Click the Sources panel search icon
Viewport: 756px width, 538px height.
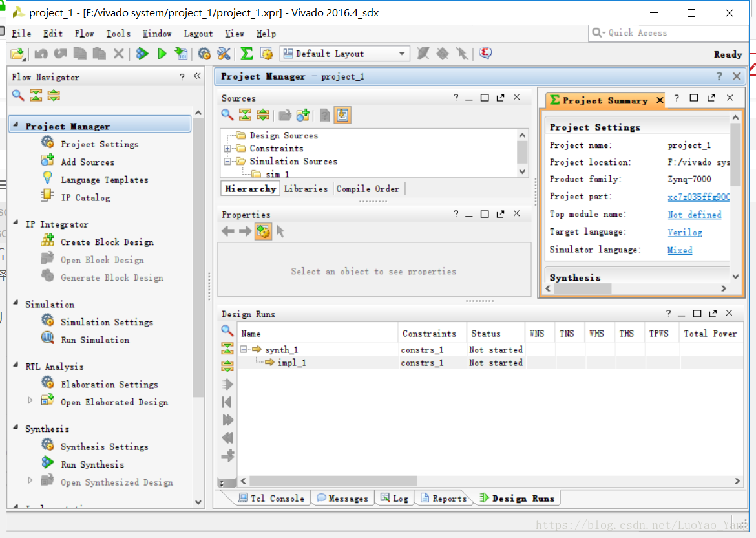point(227,115)
